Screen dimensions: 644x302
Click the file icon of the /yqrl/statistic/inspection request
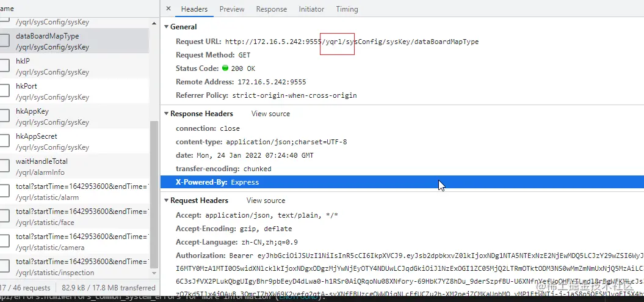[x=4, y=266]
